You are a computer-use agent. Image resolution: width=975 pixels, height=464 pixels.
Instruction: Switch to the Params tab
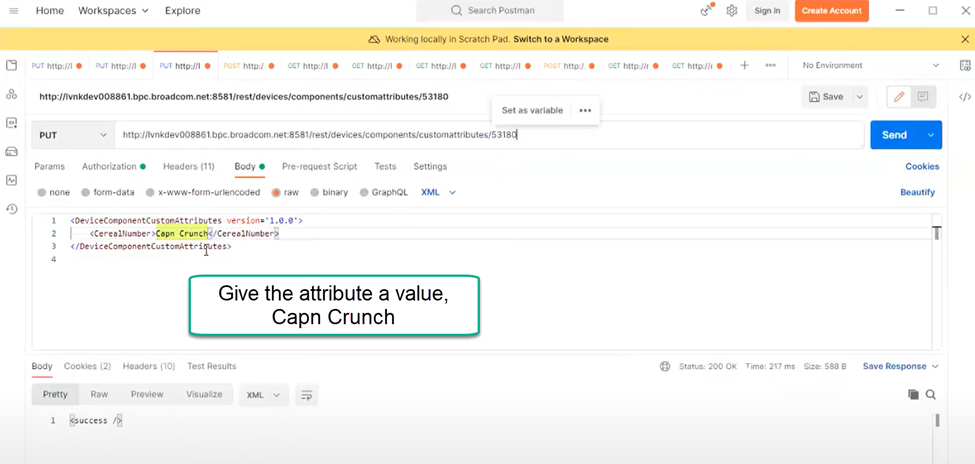pos(49,167)
